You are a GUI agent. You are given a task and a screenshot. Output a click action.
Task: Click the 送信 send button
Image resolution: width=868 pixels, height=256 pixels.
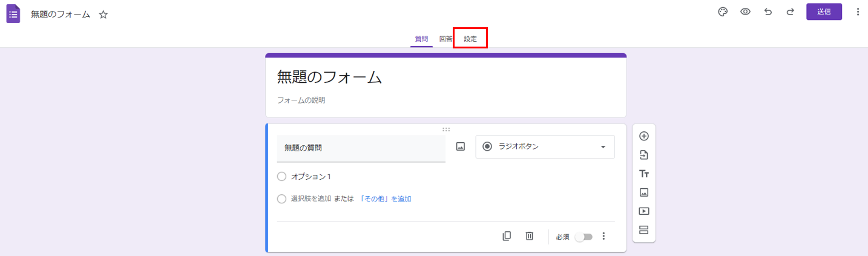(824, 11)
